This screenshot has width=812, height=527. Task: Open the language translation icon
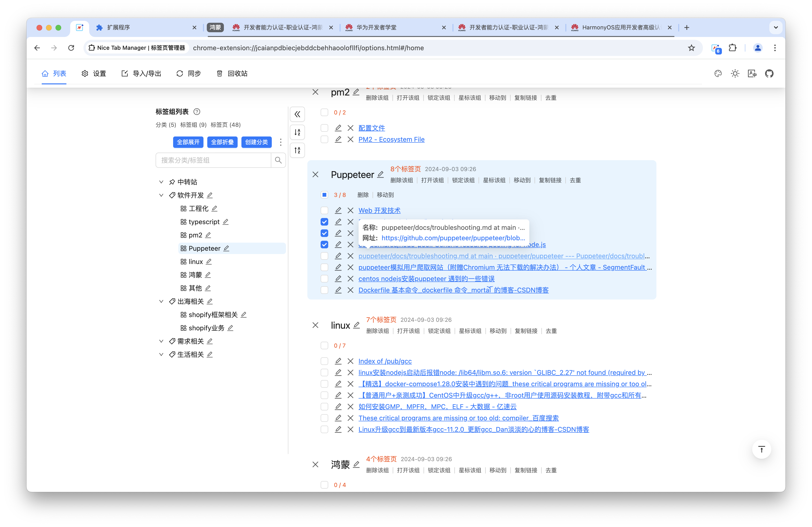click(752, 74)
